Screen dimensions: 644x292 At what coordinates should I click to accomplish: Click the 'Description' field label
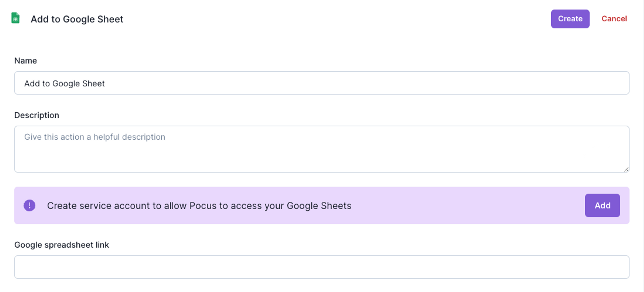[37, 115]
